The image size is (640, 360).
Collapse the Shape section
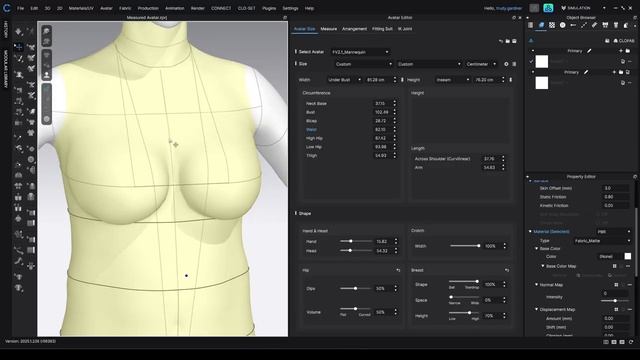(x=296, y=213)
